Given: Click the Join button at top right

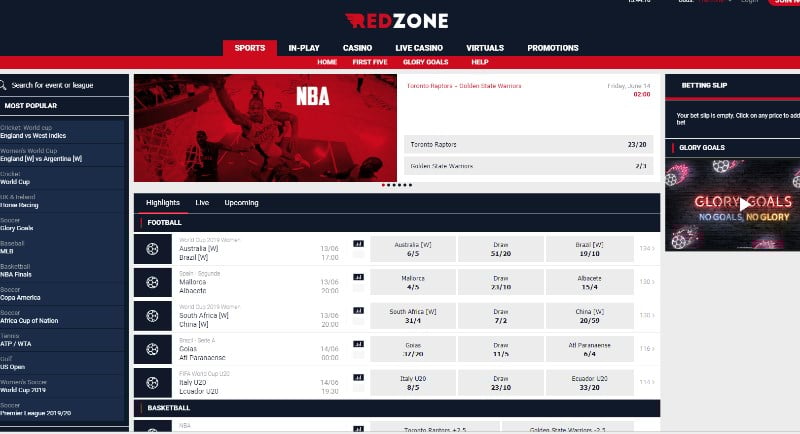Looking at the screenshot, I should tap(786, 2).
